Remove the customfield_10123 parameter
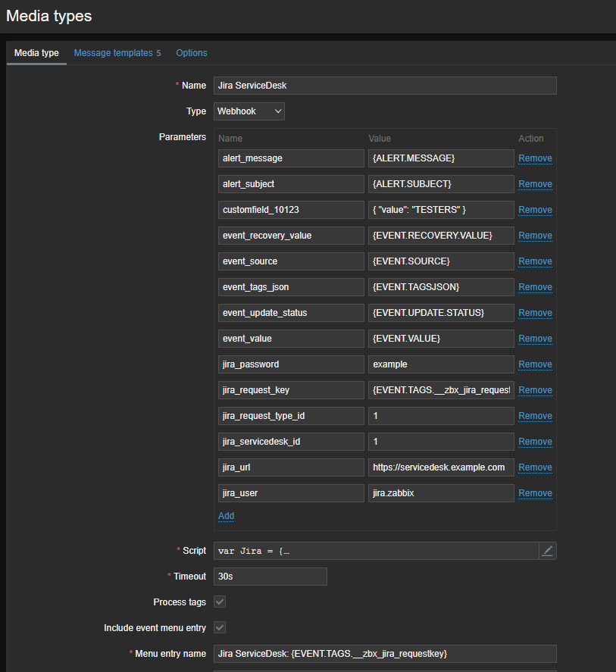 tap(535, 210)
